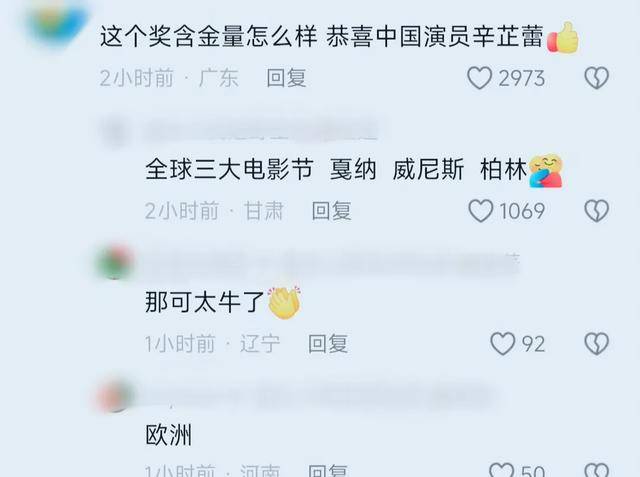Reply to the 河南 comment
Viewport: 640px width, 477px height.
[x=328, y=470]
